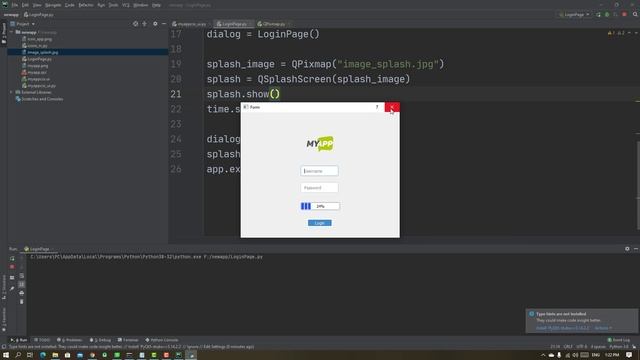Image resolution: width=640 pixels, height=360 pixels.
Task: Open the Code menu
Action: [70, 5]
